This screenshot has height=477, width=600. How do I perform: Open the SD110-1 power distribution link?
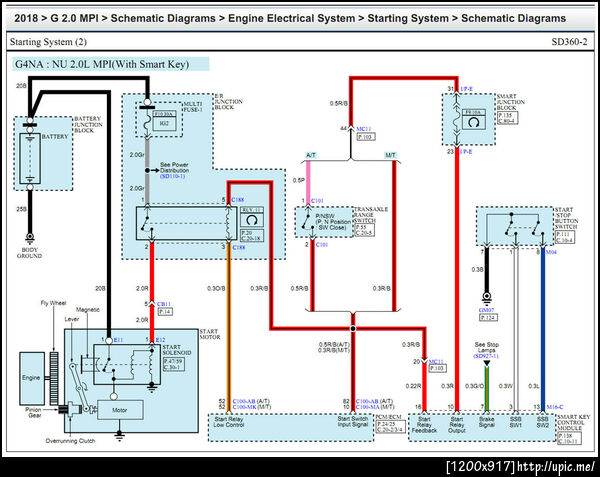(x=172, y=176)
